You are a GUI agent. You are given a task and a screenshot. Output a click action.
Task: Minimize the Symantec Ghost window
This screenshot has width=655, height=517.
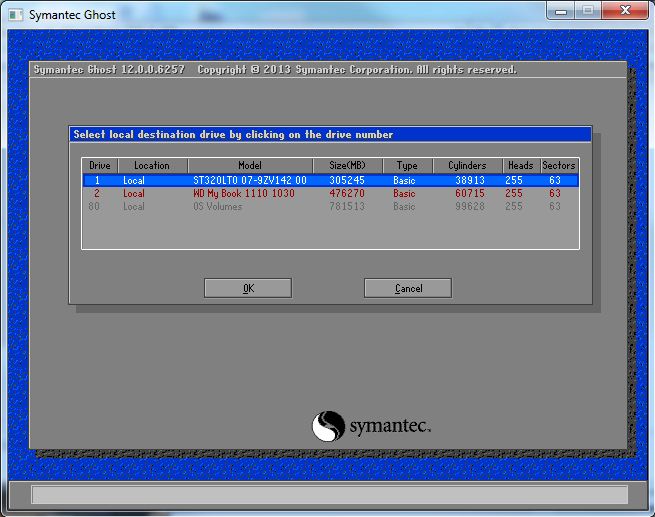click(561, 10)
